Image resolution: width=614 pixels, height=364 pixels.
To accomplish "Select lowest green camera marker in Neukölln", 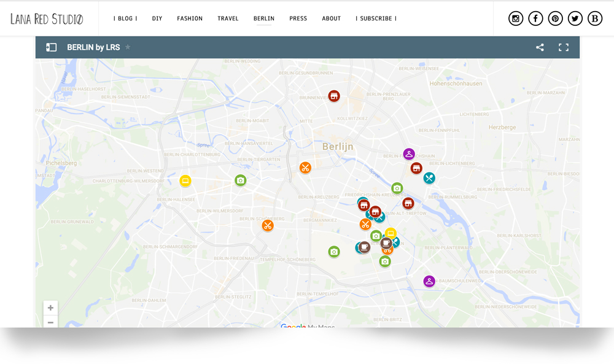I will 385,261.
